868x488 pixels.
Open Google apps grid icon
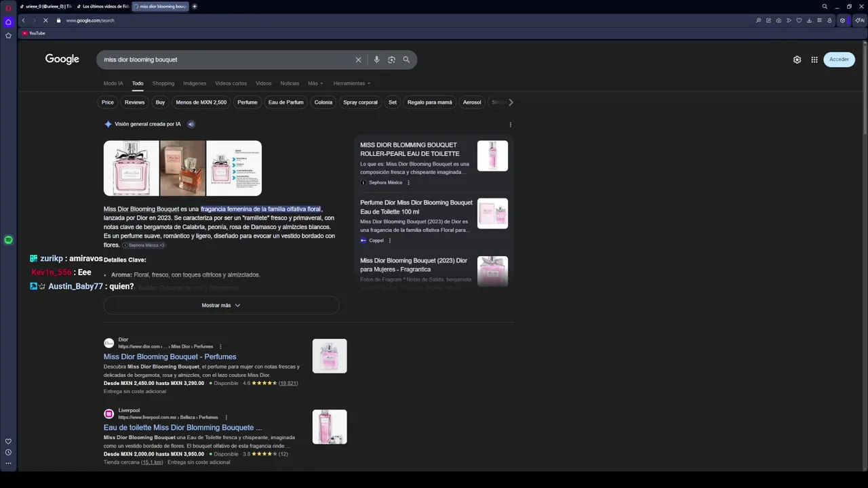814,60
